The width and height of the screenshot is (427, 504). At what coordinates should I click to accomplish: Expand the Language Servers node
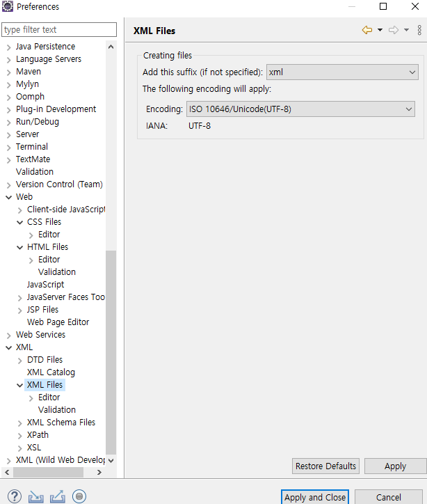(x=8, y=60)
